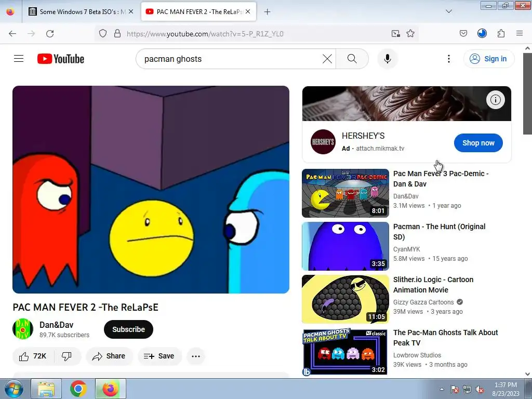Show hidden system tray icons arrow

coord(442,389)
